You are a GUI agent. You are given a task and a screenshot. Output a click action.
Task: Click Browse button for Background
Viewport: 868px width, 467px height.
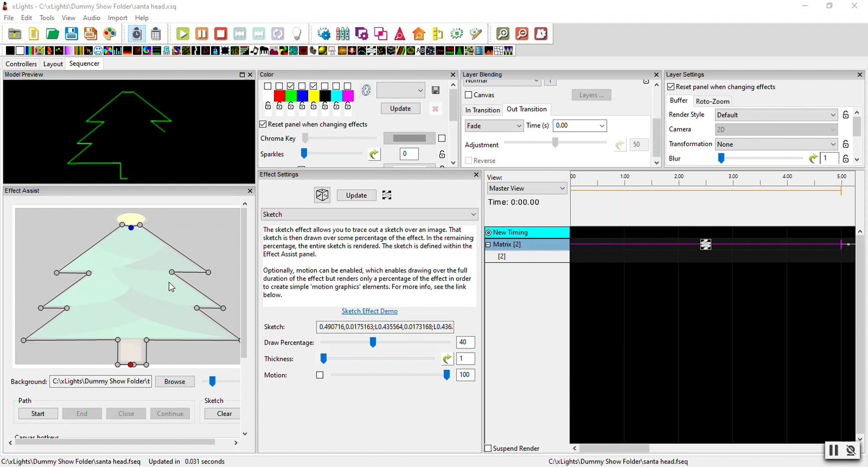[x=175, y=382]
